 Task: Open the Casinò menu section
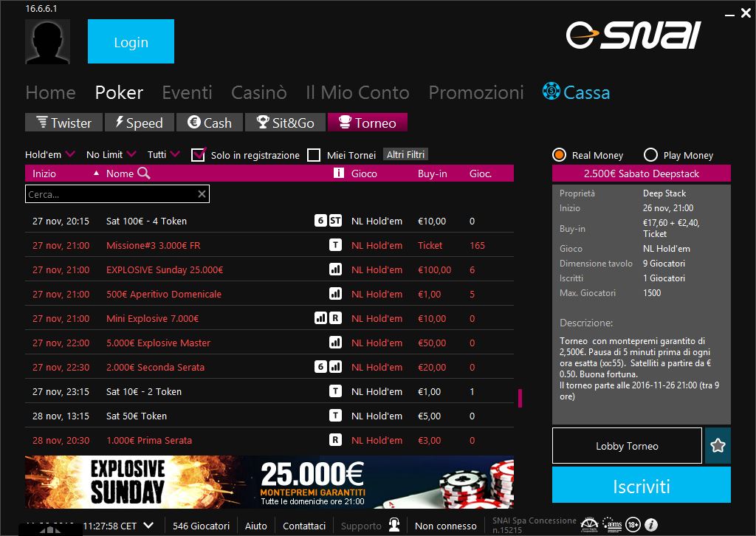click(258, 92)
